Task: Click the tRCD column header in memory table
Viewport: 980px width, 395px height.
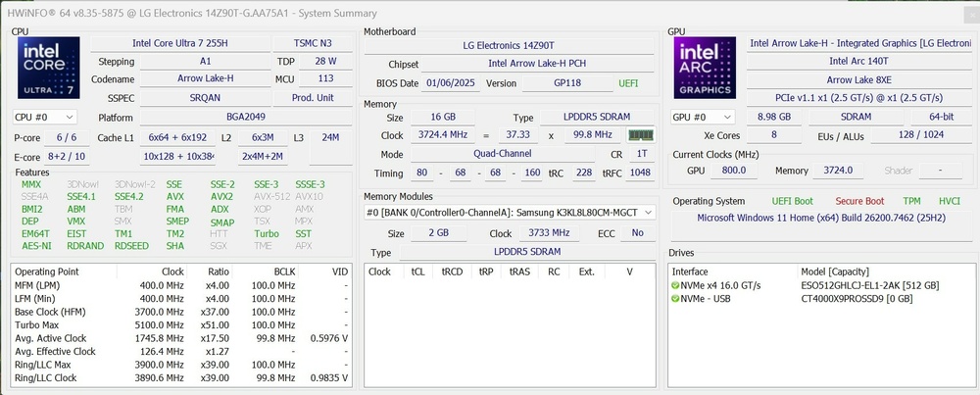Action: (x=452, y=272)
